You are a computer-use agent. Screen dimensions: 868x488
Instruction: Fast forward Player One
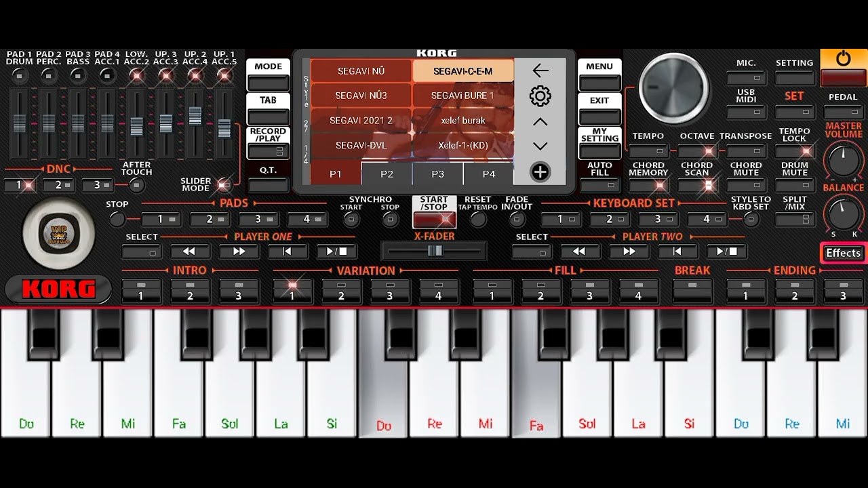coord(238,251)
